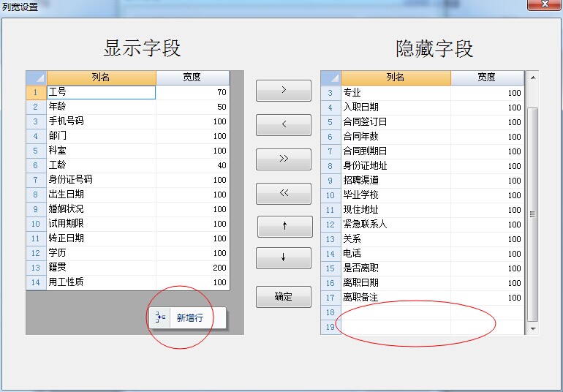Select the 现住地址 cell
563x392 pixels.
(396, 210)
